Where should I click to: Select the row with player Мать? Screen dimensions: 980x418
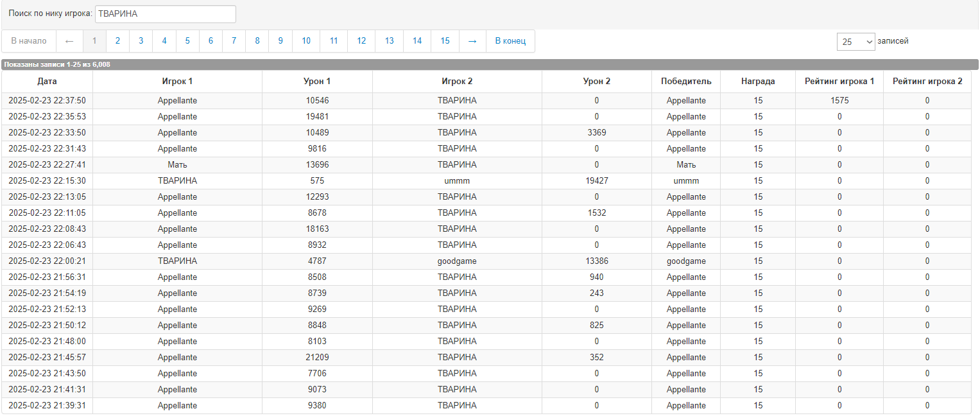[177, 165]
